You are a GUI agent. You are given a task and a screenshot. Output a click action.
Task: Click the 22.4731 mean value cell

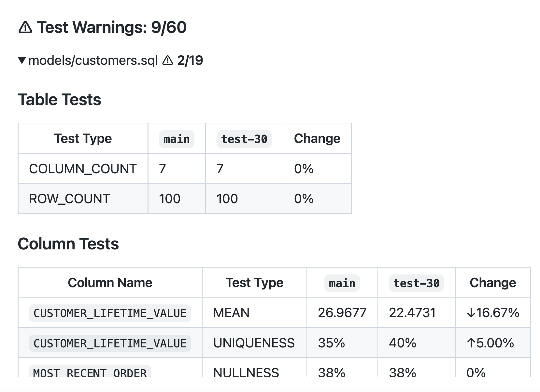412,313
